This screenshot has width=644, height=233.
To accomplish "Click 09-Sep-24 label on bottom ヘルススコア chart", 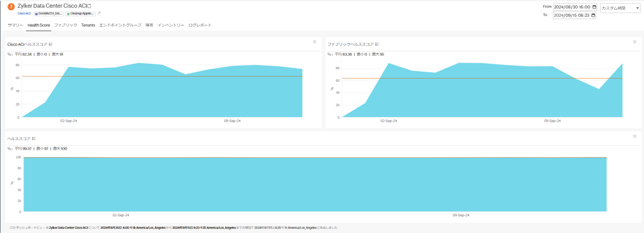I will [461, 215].
